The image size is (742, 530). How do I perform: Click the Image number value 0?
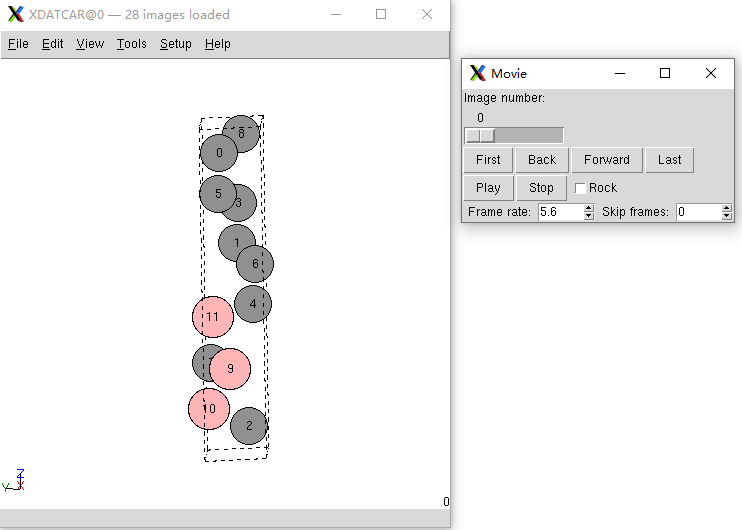click(480, 118)
